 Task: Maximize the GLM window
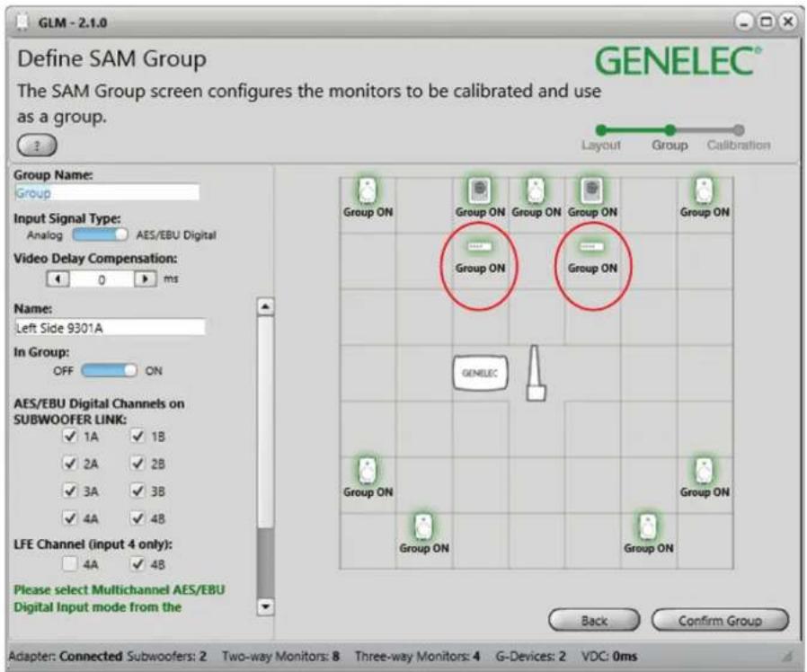[767, 22]
